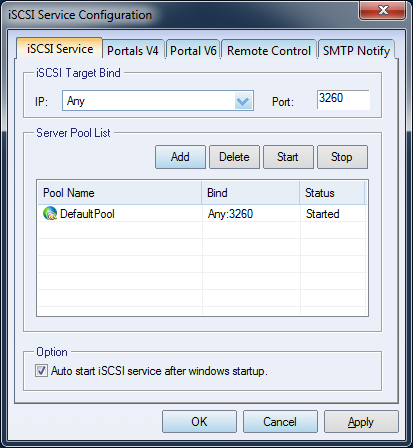The height and width of the screenshot is (448, 413).
Task: Select the iSCSI Service tab
Action: (60, 49)
